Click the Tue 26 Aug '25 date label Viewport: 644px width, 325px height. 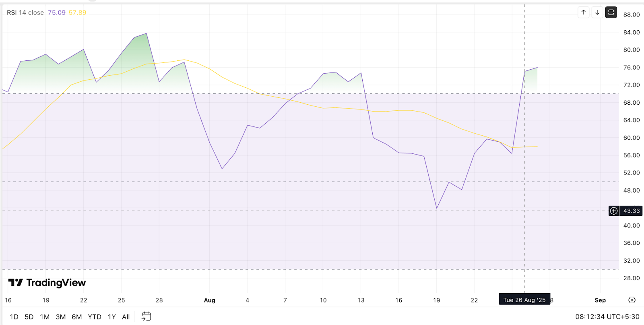coord(524,300)
